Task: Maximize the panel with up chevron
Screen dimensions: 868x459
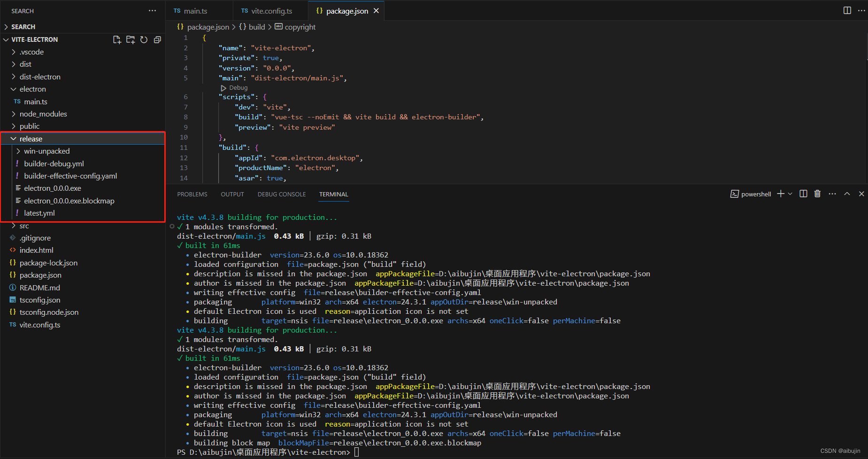Action: 847,194
